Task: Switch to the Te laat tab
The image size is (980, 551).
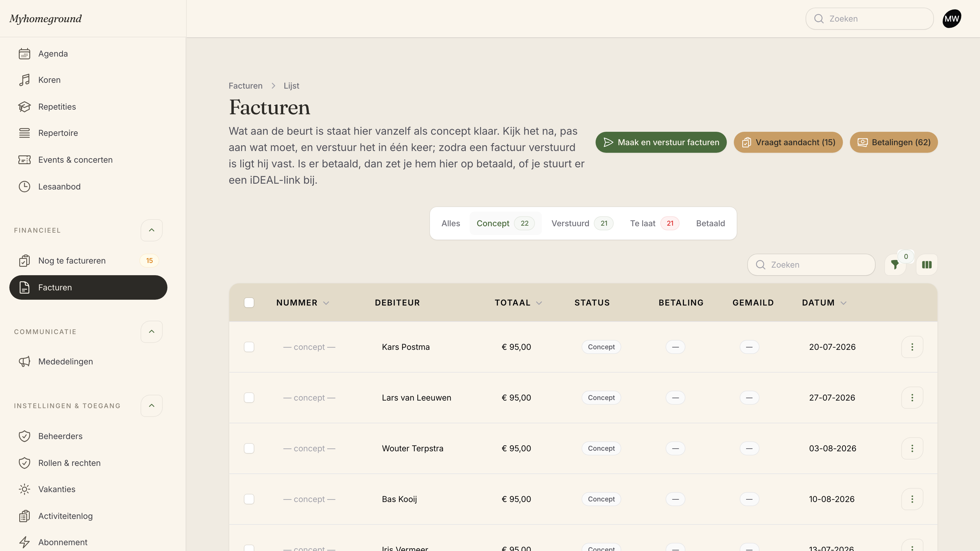Action: 654,223
